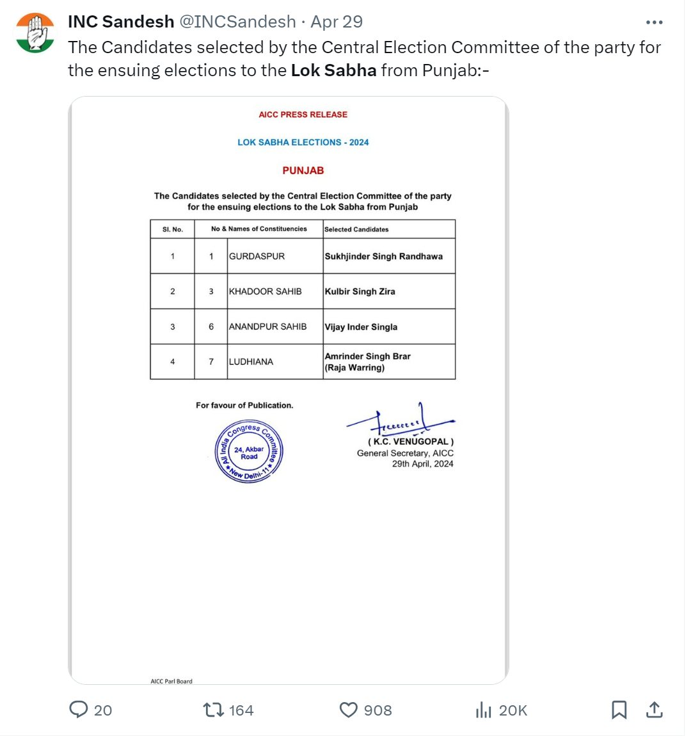Open the three-dot more options menu
700x736 pixels.
[654, 22]
